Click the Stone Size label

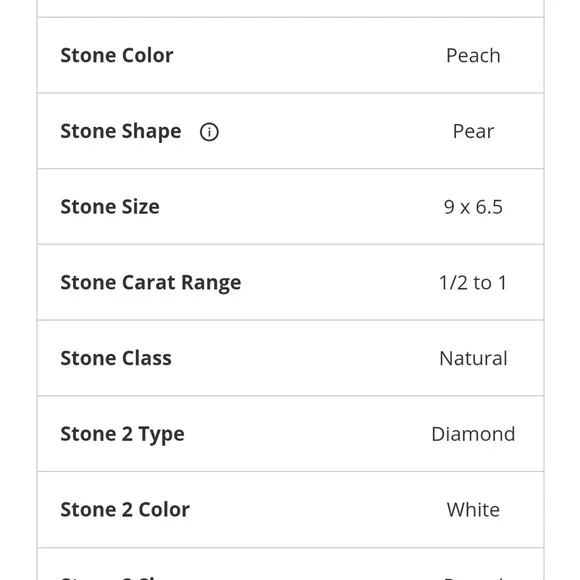110,207
